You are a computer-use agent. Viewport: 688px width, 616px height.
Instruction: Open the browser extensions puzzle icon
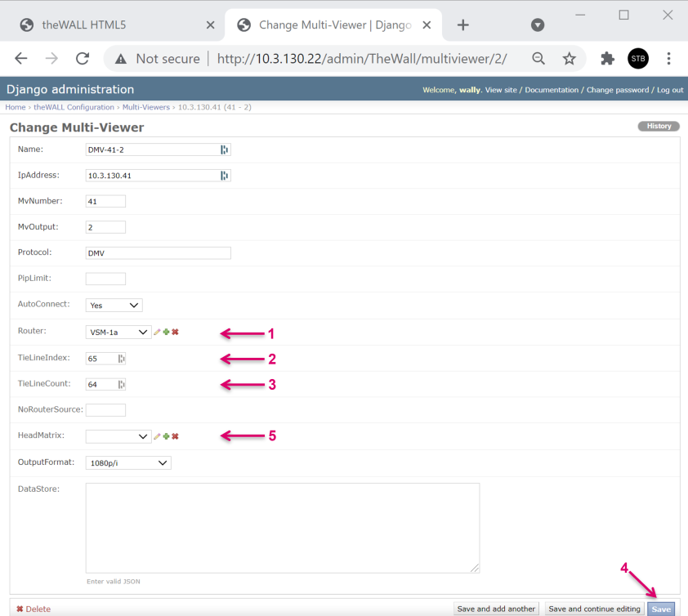coord(607,59)
